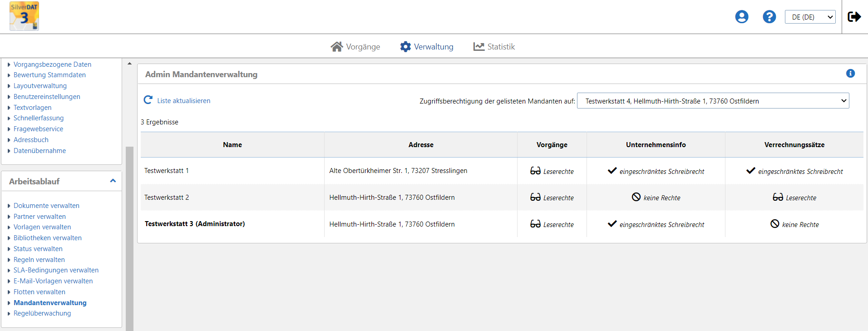Image resolution: width=868 pixels, height=331 pixels.
Task: Open the help question mark icon
Action: coord(769,17)
